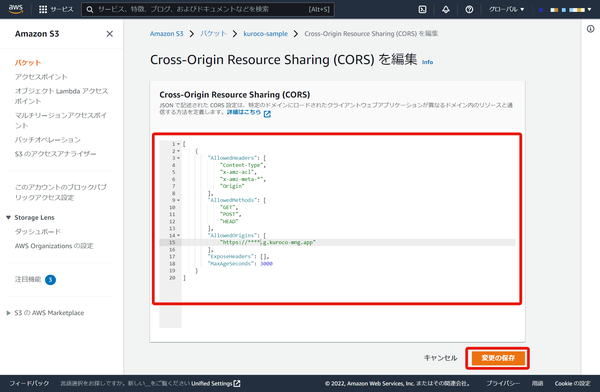Go to Amazon S3 breadcrumb link
Image resolution: width=600 pixels, height=392 pixels.
point(166,34)
